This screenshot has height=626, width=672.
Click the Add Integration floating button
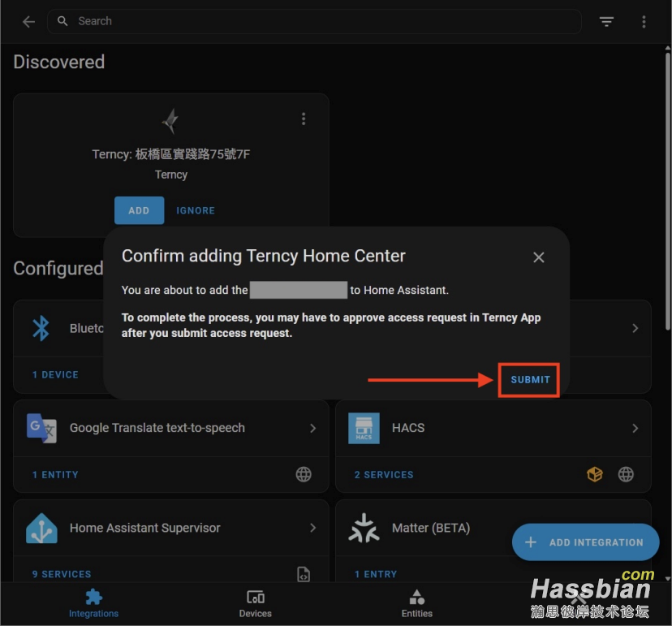tap(585, 542)
